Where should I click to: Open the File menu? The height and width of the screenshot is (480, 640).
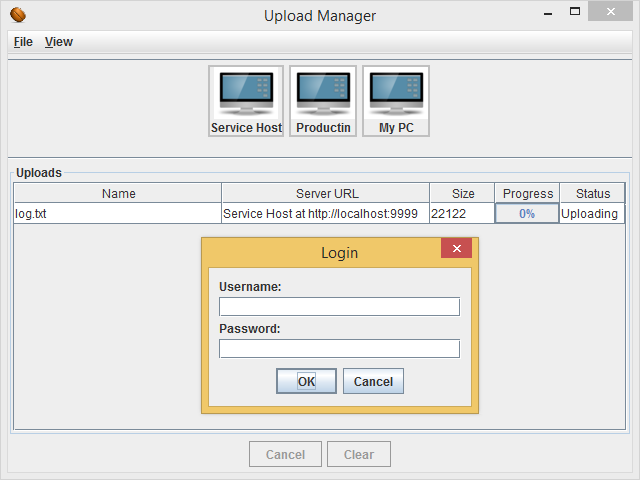pyautogui.click(x=23, y=42)
